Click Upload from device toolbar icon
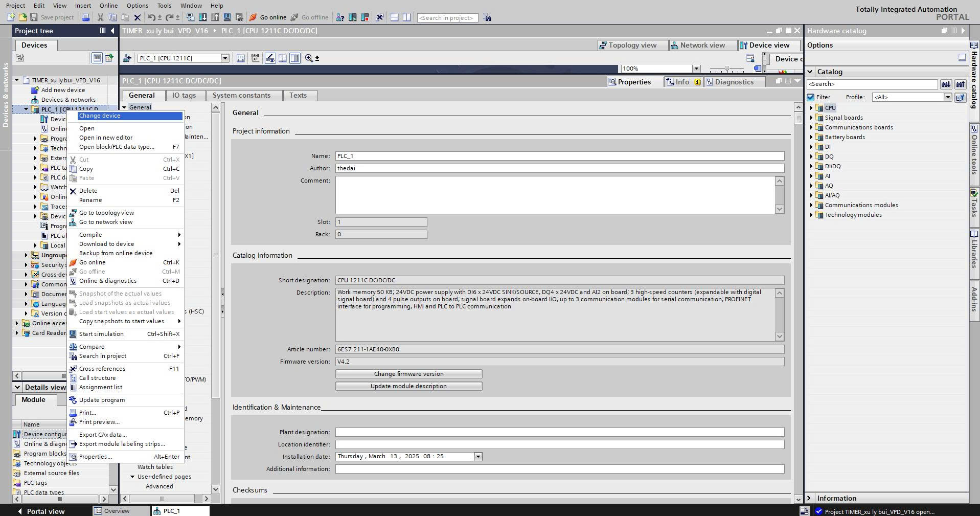The image size is (980, 516). [215, 17]
